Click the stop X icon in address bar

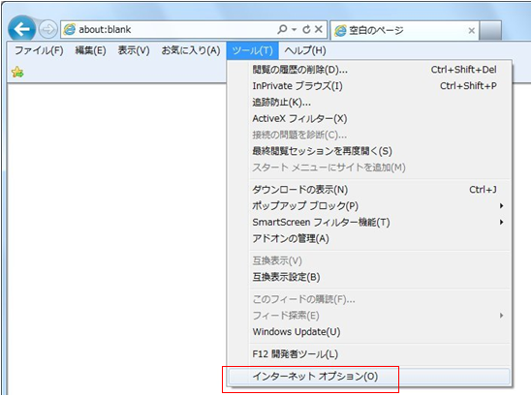318,29
